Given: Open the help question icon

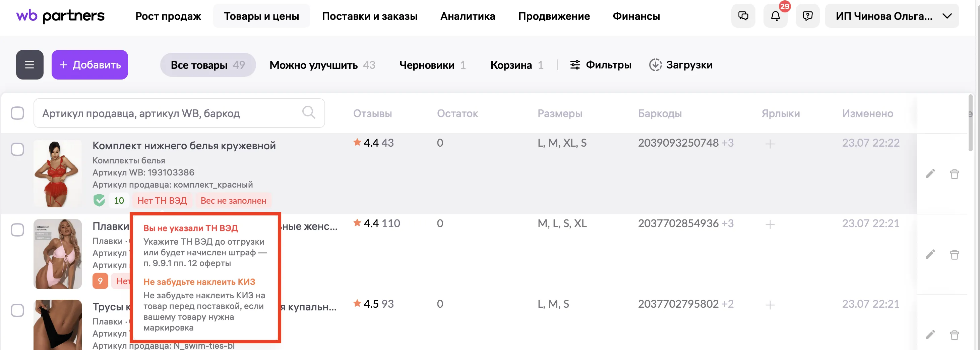Looking at the screenshot, I should (x=807, y=16).
